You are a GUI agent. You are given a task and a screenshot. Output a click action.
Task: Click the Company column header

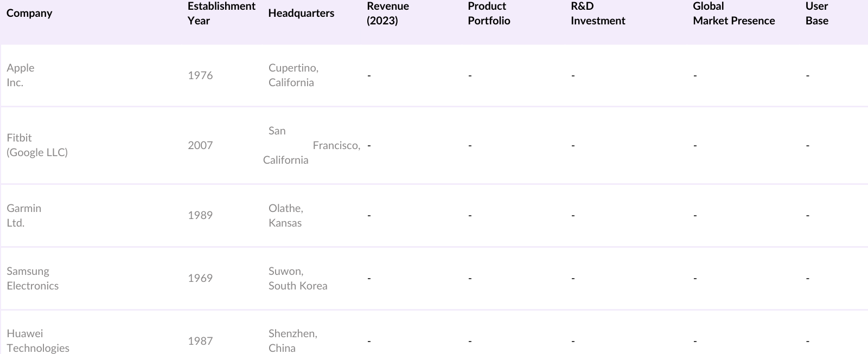click(x=29, y=13)
